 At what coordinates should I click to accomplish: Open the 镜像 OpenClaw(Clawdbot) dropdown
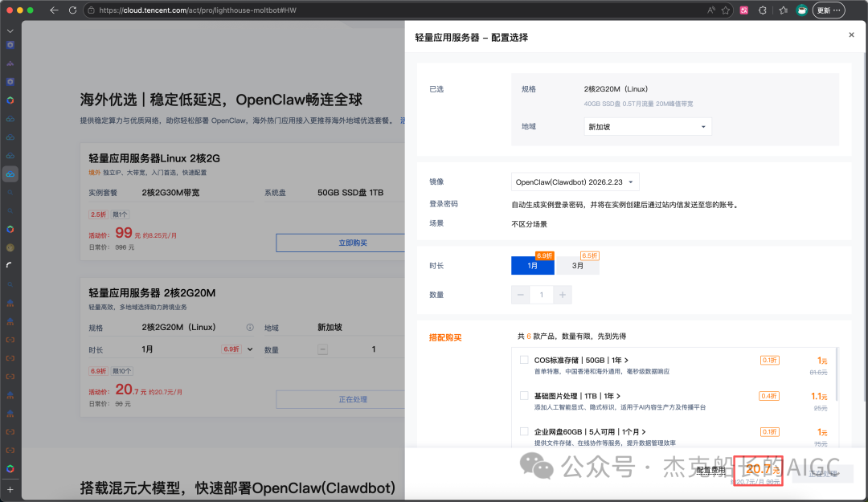[575, 182]
